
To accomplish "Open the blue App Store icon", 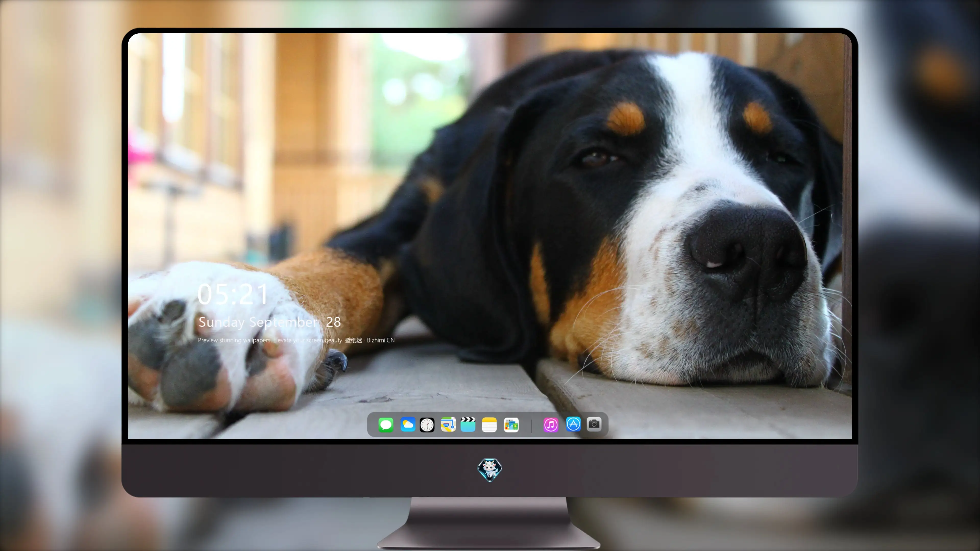I will tap(573, 424).
